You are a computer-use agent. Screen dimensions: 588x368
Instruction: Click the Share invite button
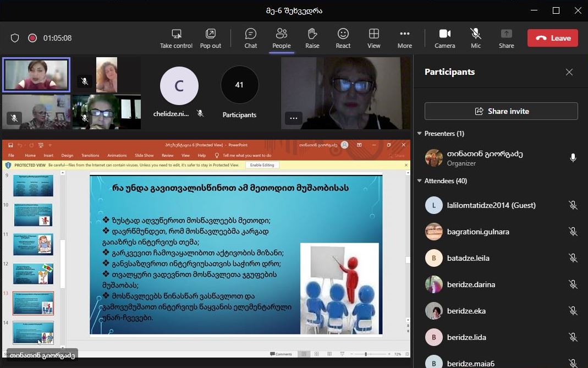501,111
